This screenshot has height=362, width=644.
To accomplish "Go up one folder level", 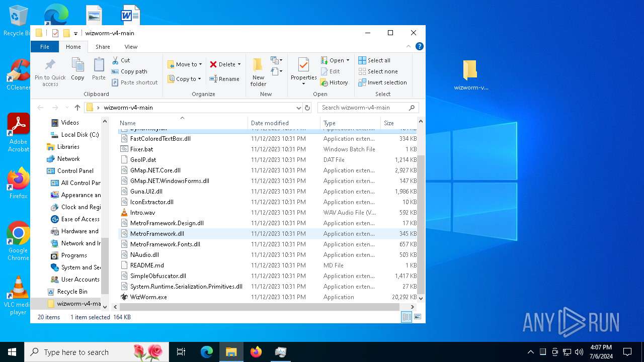I will (x=77, y=108).
